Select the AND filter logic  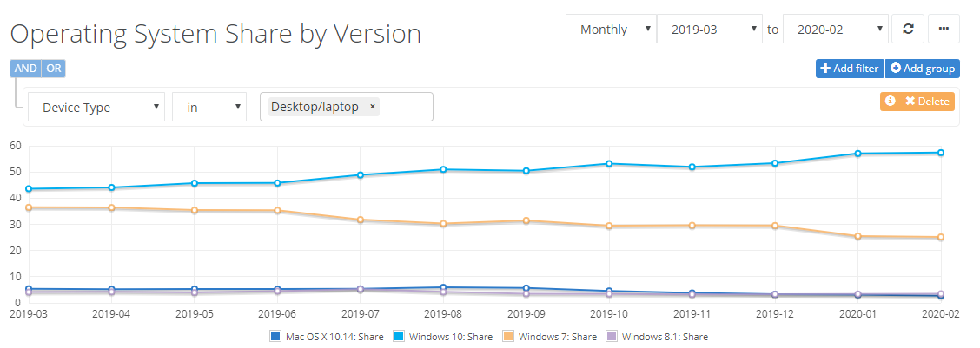[25, 69]
